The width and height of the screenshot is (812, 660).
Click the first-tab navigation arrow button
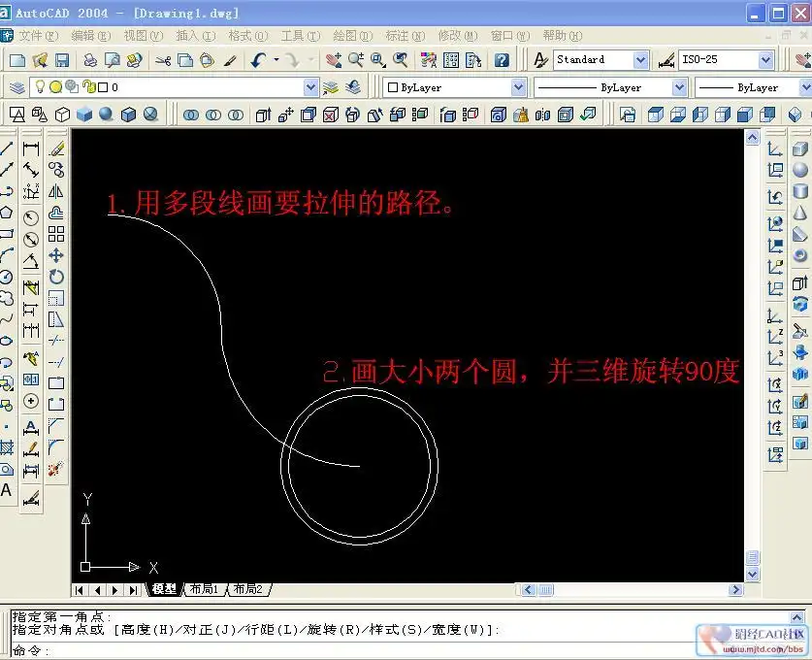pos(80,590)
